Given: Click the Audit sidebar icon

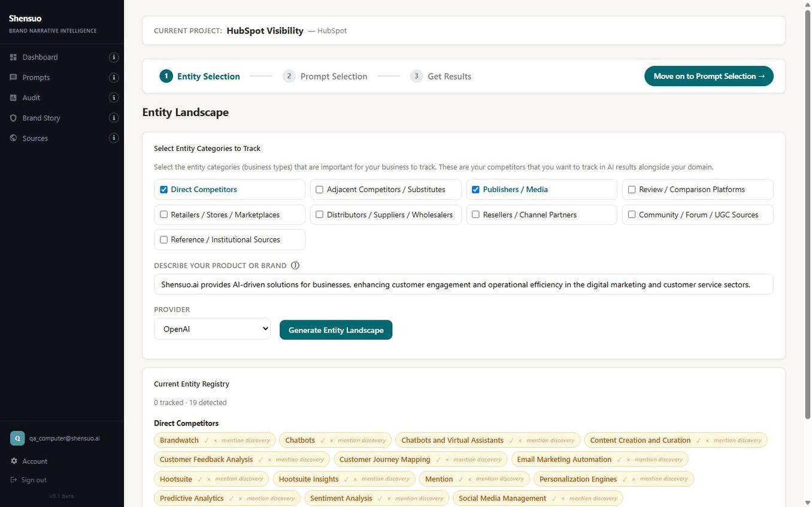Looking at the screenshot, I should click(13, 98).
